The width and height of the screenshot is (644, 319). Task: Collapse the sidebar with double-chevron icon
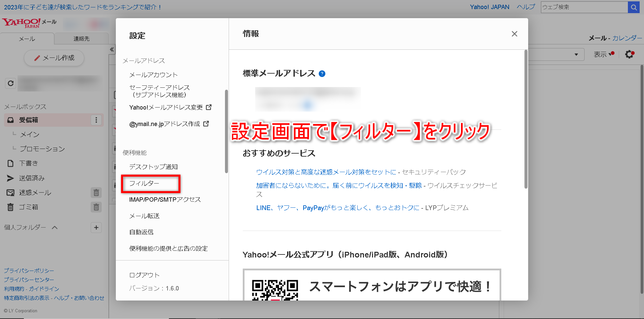112,50
